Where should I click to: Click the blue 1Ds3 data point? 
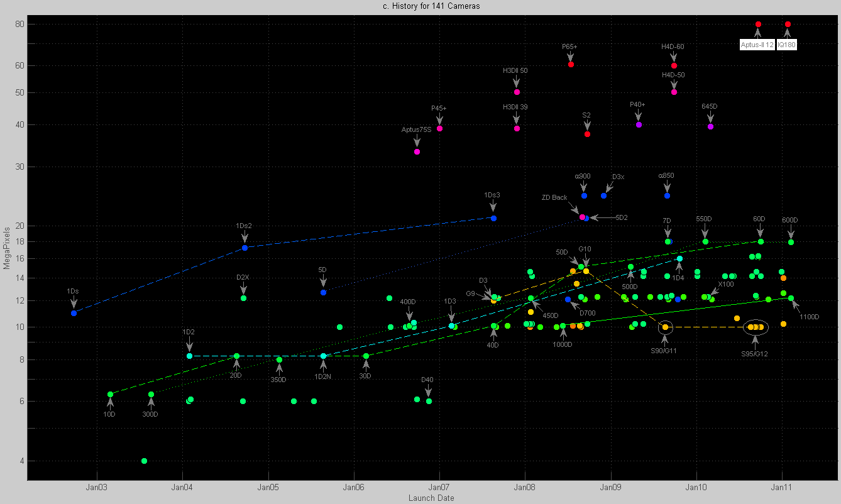pyautogui.click(x=493, y=218)
